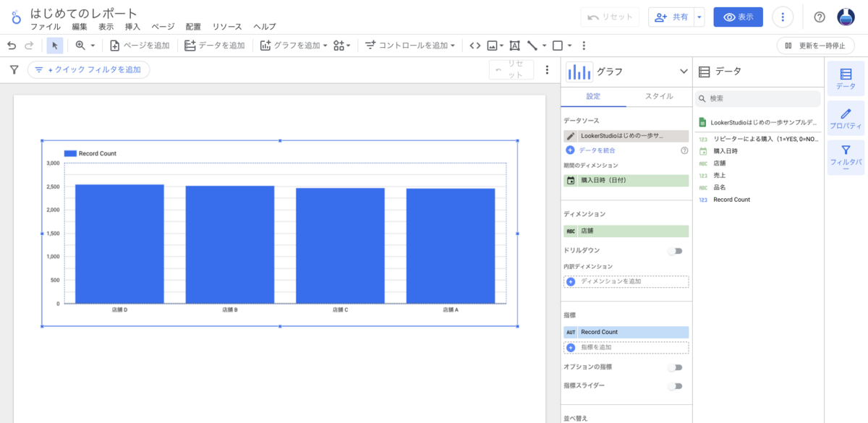
Task: Open the リソース menu
Action: (x=227, y=27)
